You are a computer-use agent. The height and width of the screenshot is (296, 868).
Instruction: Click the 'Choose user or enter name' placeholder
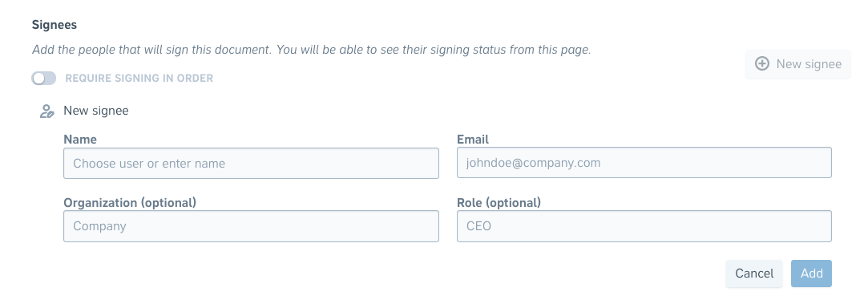click(x=149, y=164)
